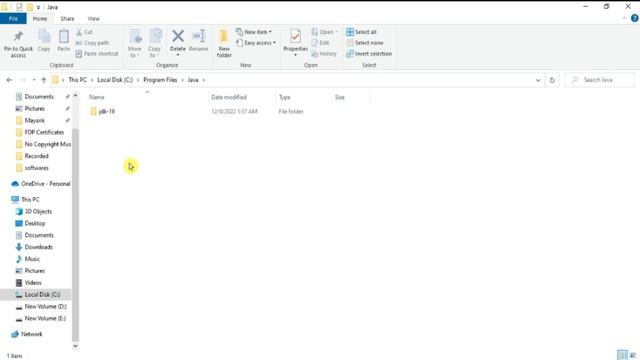The image size is (640, 360).
Task: Create a New folder from ribbon
Action: 224,43
